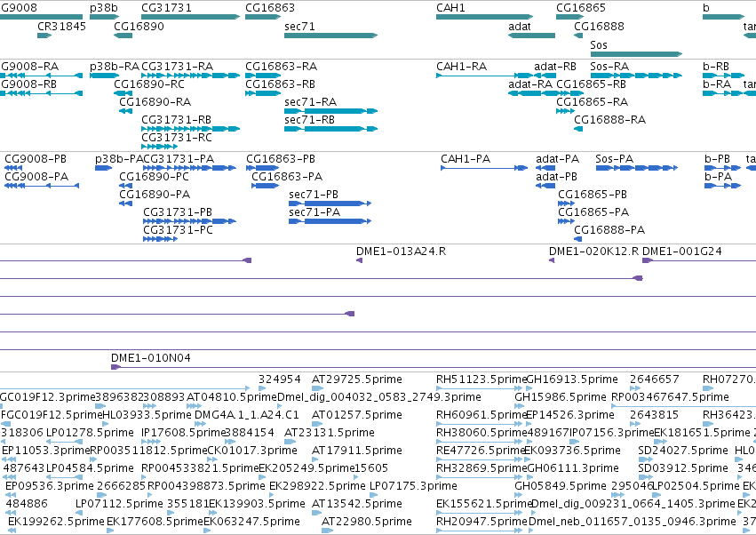Image resolution: width=756 pixels, height=535 pixels.
Task: Open protein CG16890-PC
Action: (x=154, y=177)
